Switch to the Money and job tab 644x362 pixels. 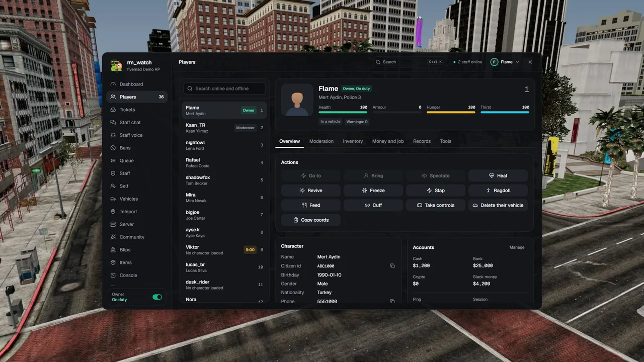point(388,141)
